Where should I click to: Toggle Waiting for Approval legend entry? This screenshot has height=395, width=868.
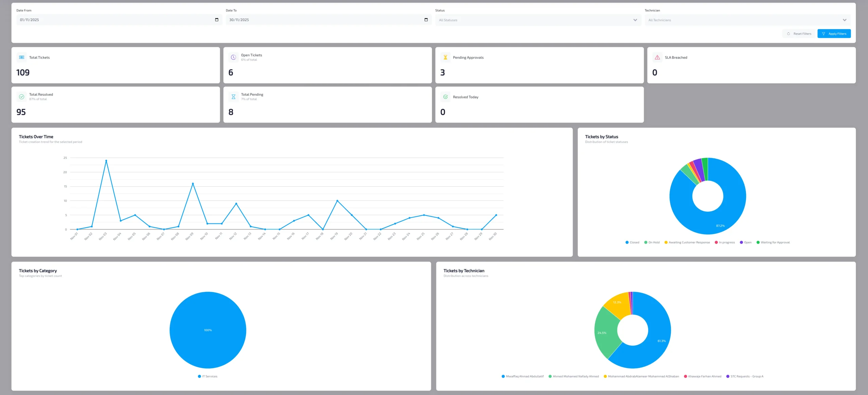point(773,242)
